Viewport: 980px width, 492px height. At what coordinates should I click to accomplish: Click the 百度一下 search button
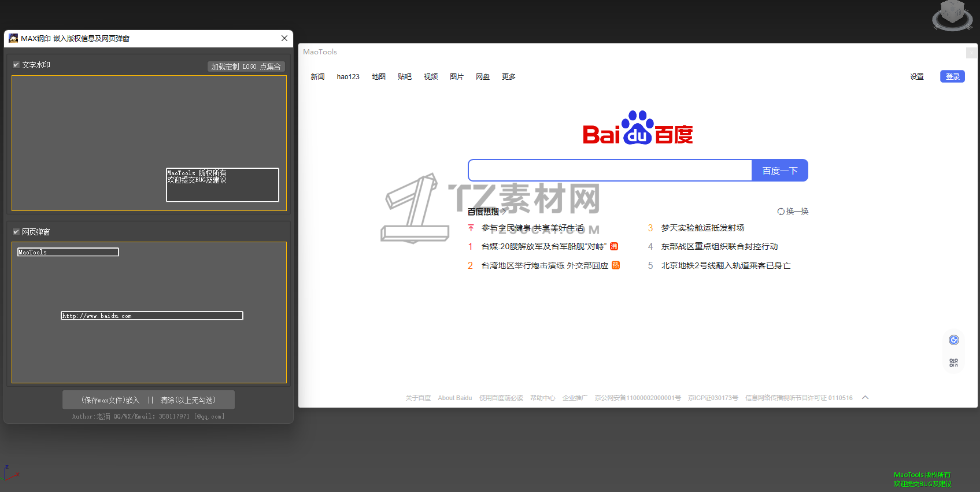[x=780, y=171]
